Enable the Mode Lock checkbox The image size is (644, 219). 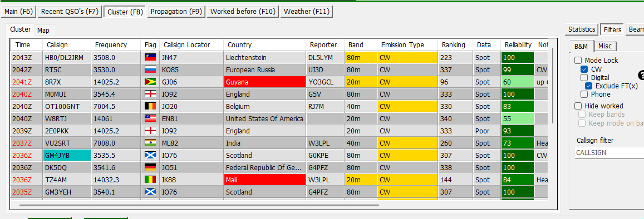coord(578,60)
